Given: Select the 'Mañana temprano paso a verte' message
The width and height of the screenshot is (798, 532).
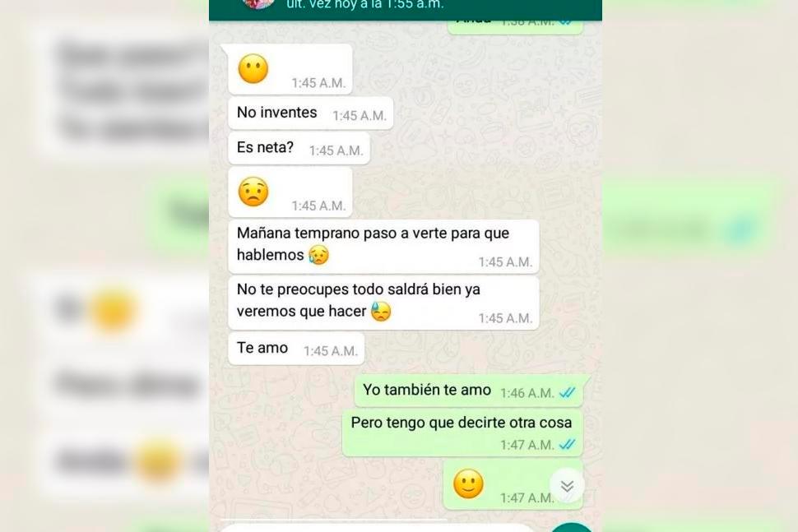Looking at the screenshot, I should 383,247.
